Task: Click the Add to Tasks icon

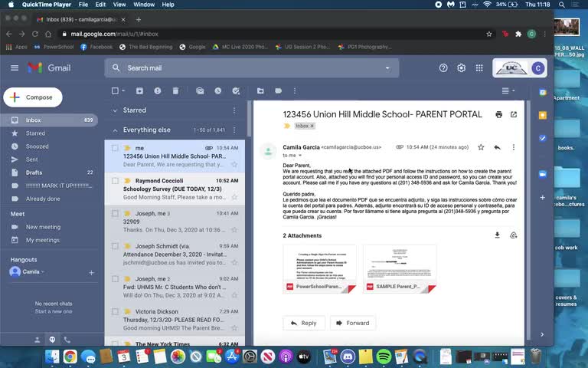Action: pyautogui.click(x=236, y=91)
